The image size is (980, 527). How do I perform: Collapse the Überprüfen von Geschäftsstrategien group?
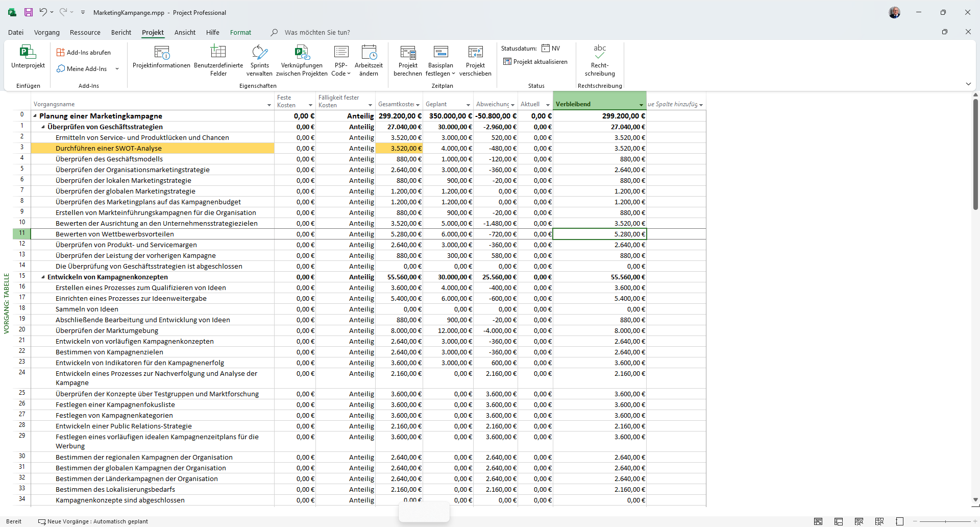click(x=43, y=127)
